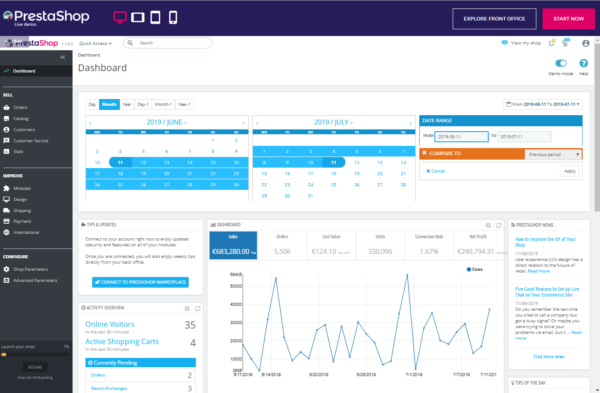Select the Net Profit metric tile

click(478, 245)
